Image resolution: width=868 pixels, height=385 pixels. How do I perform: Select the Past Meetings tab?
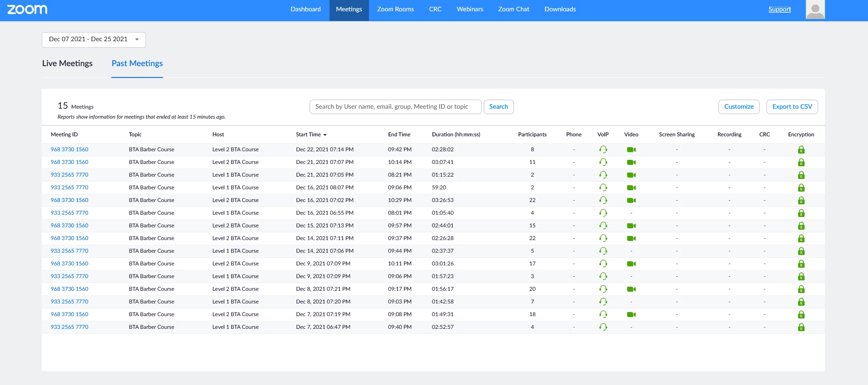coord(137,63)
